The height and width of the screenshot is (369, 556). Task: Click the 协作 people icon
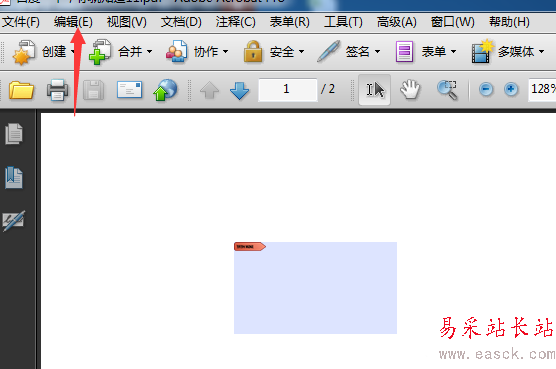click(176, 52)
